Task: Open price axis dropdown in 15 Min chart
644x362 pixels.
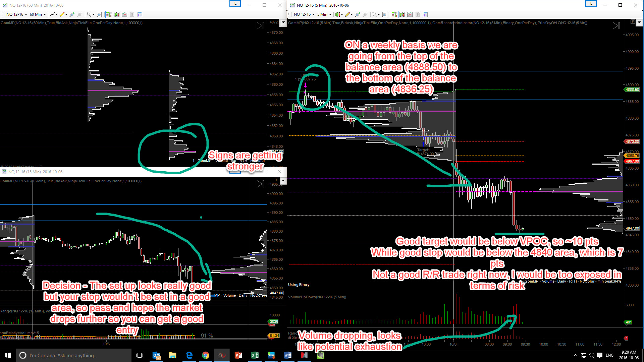Action: click(283, 181)
